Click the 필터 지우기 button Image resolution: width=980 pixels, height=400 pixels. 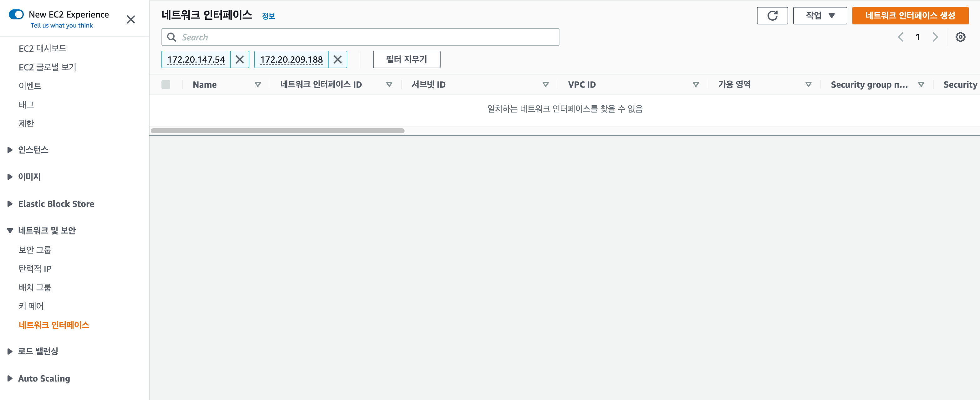coord(406,59)
